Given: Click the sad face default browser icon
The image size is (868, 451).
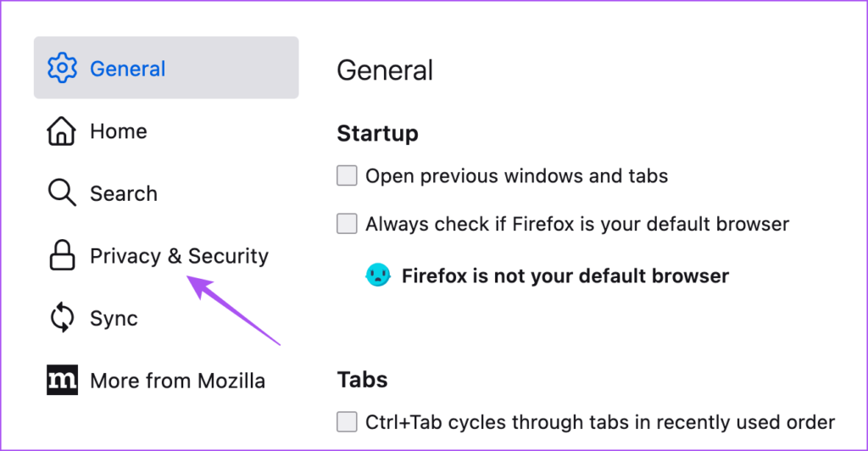Looking at the screenshot, I should pyautogui.click(x=377, y=276).
